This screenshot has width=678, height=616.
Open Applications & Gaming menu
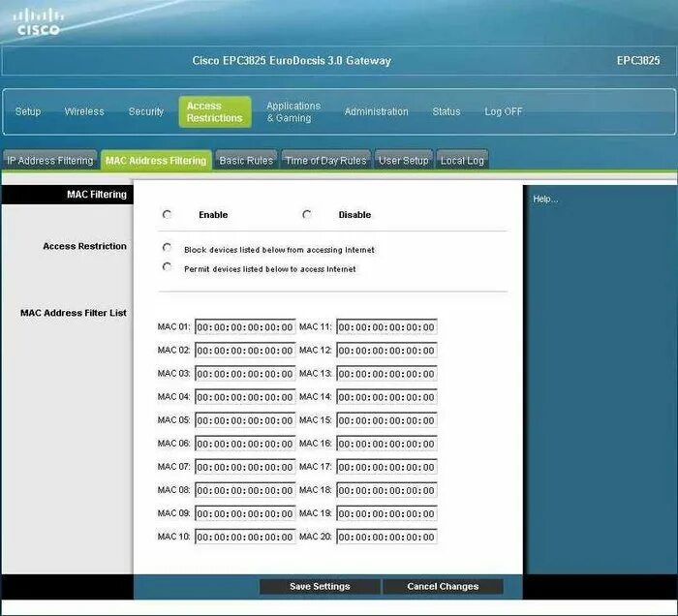(x=293, y=112)
